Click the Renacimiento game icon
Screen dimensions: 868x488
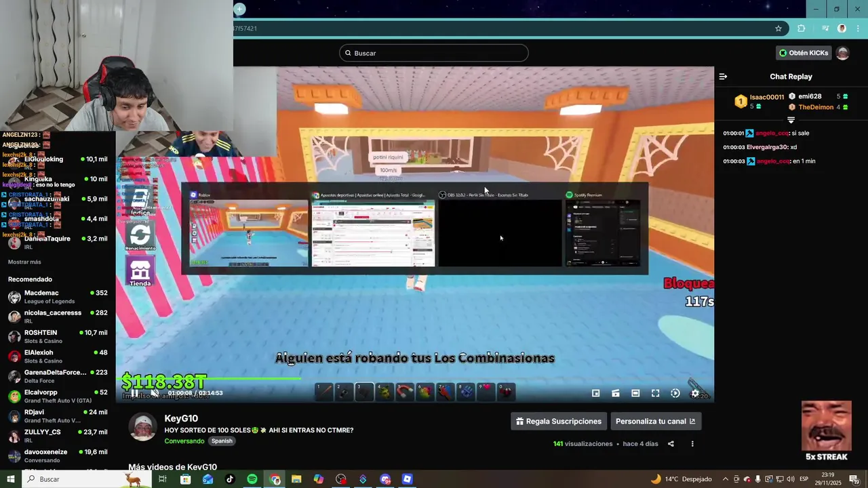[x=140, y=237]
